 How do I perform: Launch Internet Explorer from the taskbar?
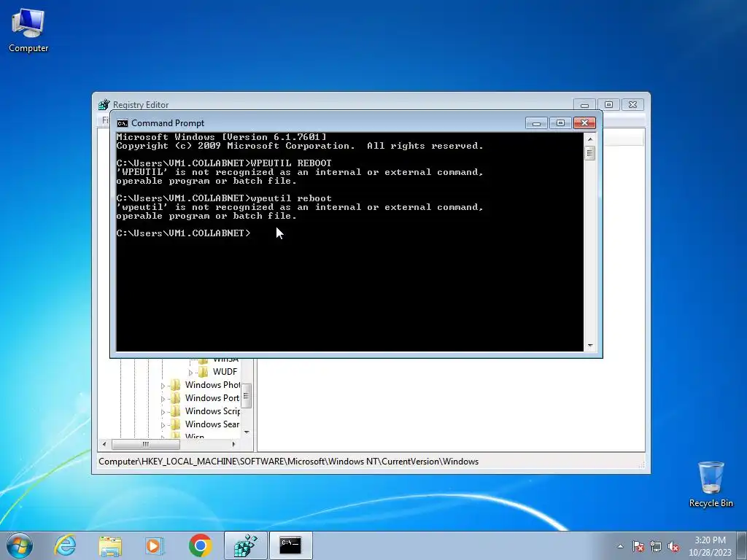65,545
